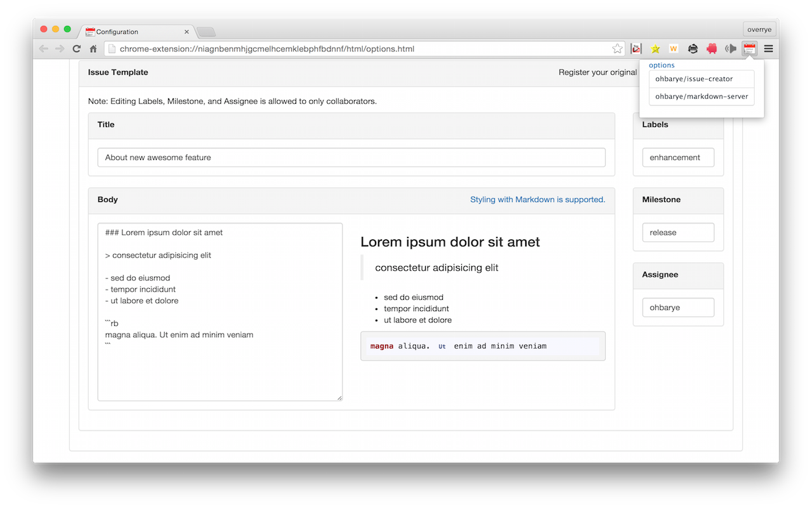Click the Register your original text
The image size is (812, 508).
coord(598,72)
